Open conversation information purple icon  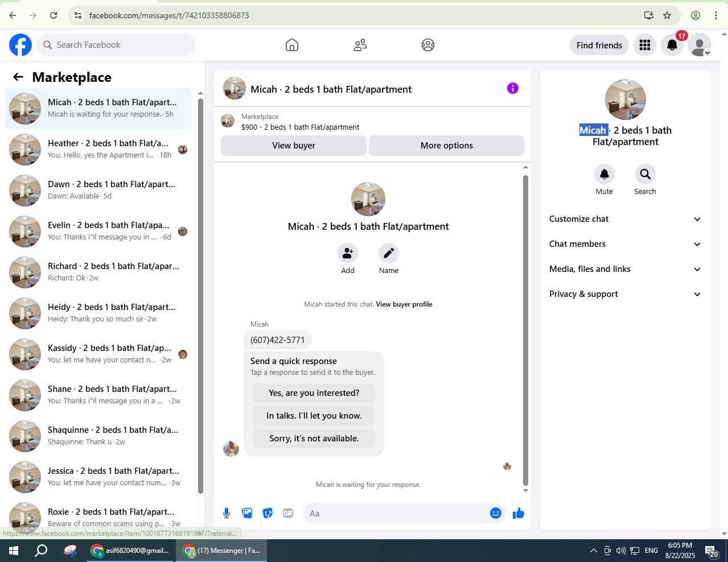(x=513, y=88)
